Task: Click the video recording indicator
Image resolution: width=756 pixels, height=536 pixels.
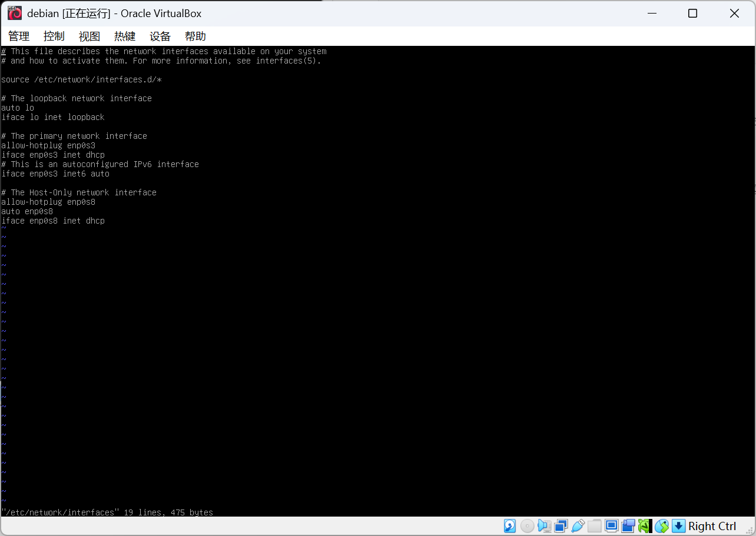Action: 628,526
